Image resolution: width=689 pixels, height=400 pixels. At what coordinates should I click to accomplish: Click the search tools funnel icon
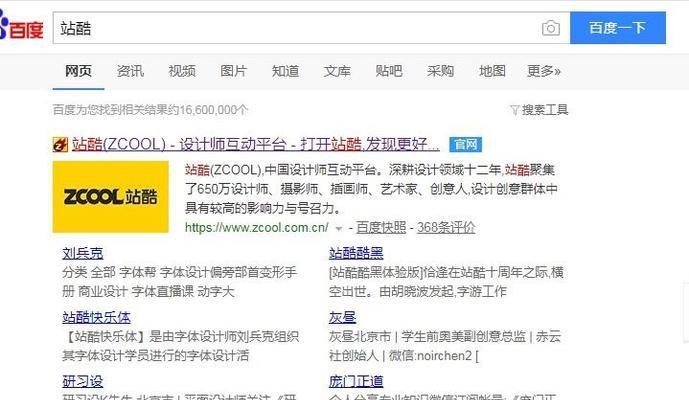point(515,110)
